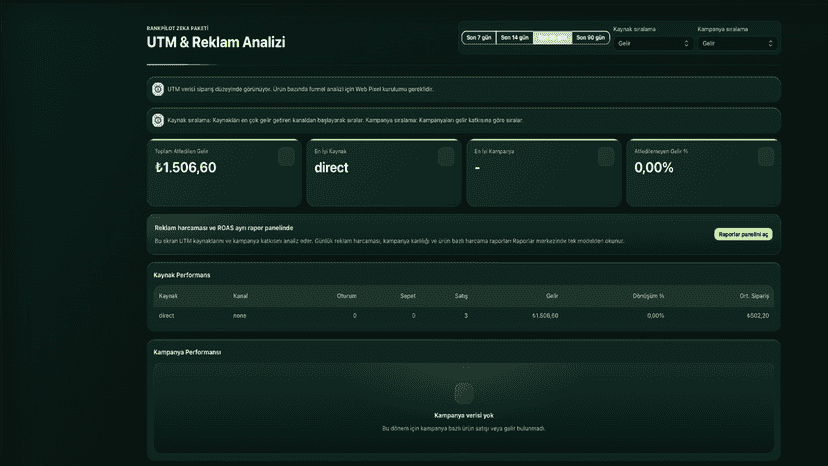The image size is (828, 466).
Task: Click the none channel cell
Action: (x=240, y=315)
